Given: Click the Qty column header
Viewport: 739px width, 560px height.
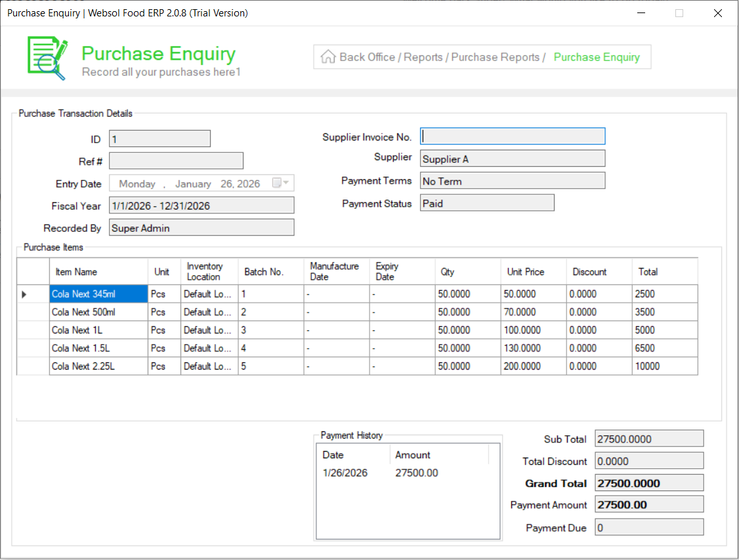Looking at the screenshot, I should tap(467, 272).
